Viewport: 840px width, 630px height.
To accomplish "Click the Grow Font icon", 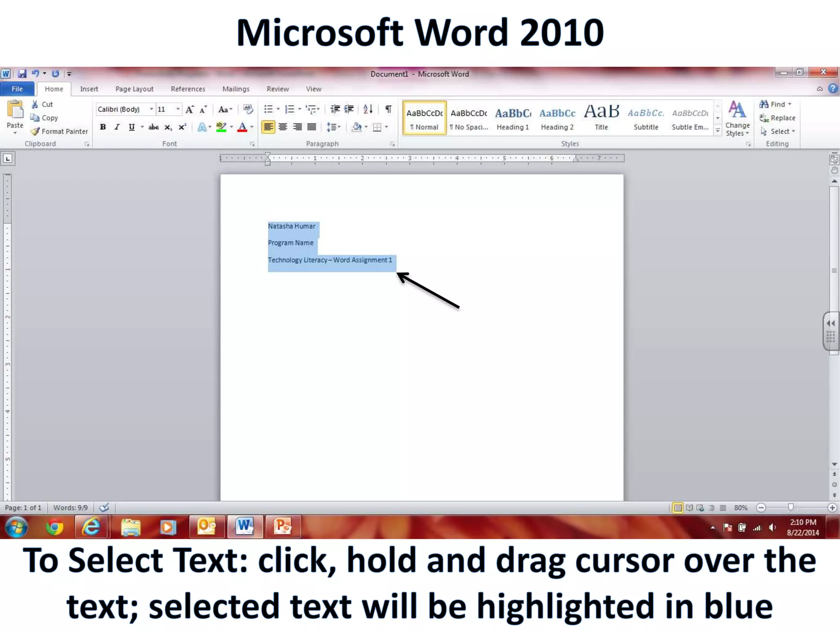I will click(190, 110).
